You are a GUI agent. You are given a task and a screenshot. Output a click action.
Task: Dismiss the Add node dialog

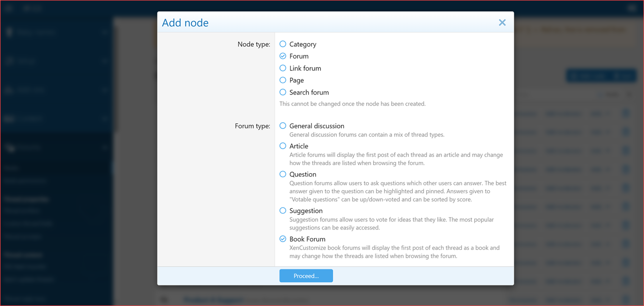(x=502, y=22)
